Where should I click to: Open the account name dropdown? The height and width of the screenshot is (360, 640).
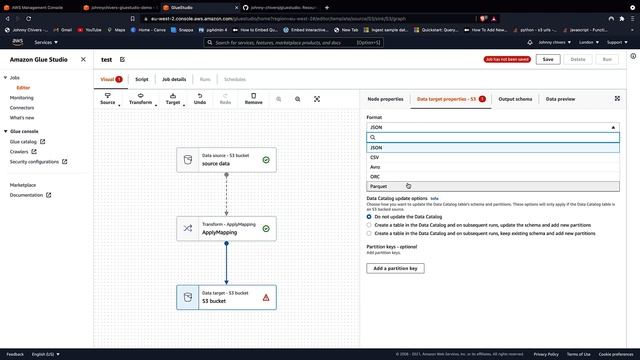554,42
